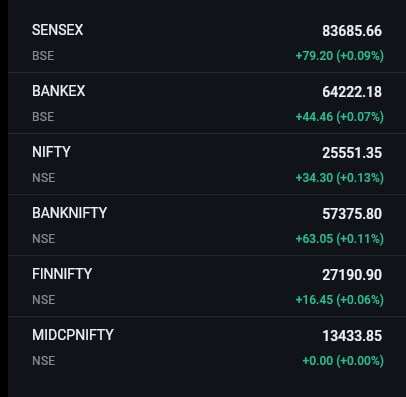Click MIDCPNIFTY change +0.00 (+0.00%)

tap(343, 361)
